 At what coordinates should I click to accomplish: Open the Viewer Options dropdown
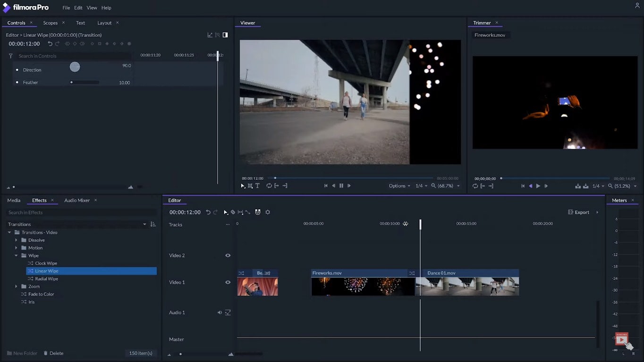point(399,186)
